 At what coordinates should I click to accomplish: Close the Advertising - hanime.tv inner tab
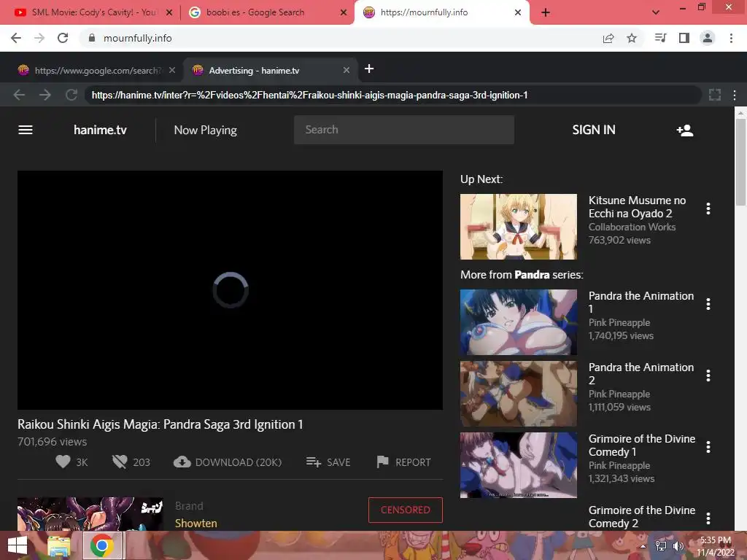(347, 71)
